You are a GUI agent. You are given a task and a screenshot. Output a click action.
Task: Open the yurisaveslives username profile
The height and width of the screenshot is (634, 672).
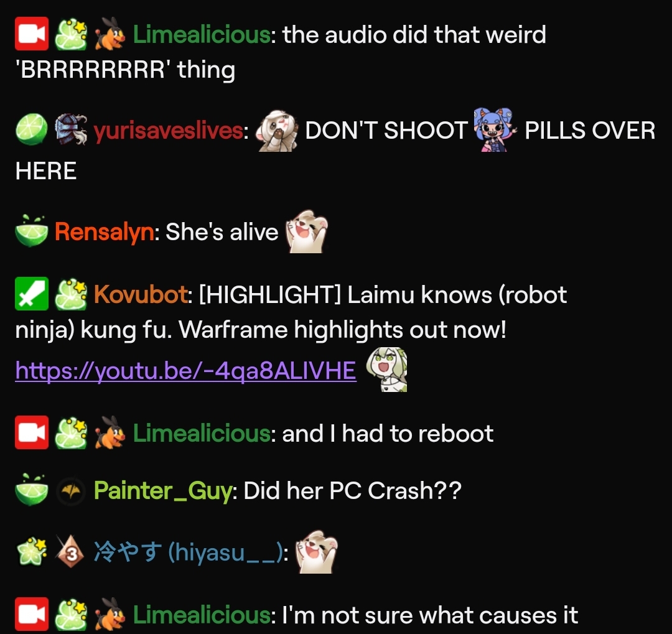pos(169,130)
